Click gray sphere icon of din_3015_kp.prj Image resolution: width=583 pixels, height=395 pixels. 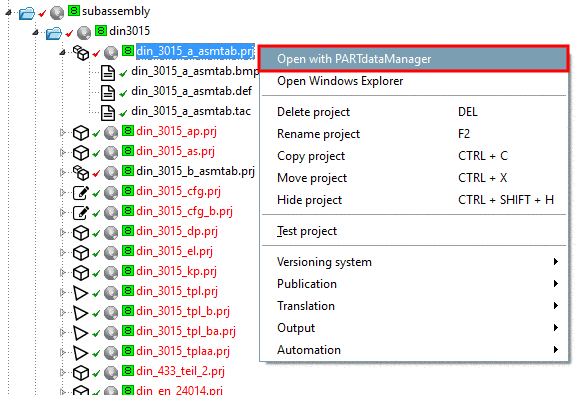click(x=111, y=273)
